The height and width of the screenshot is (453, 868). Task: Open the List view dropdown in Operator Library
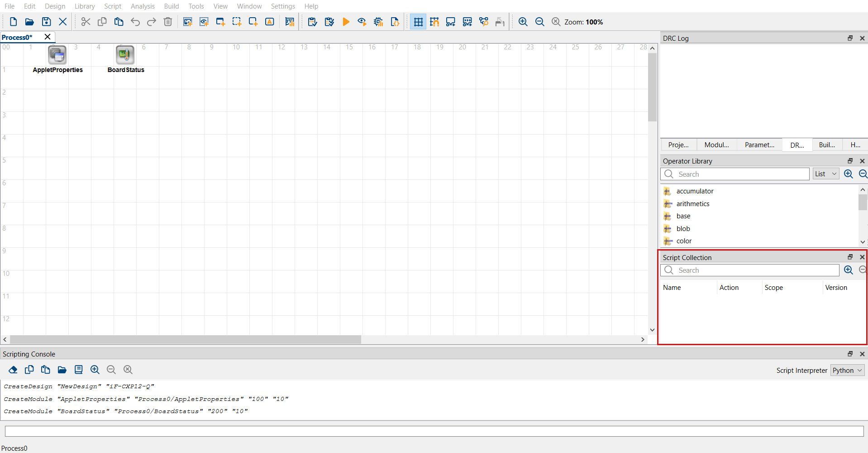(x=825, y=173)
